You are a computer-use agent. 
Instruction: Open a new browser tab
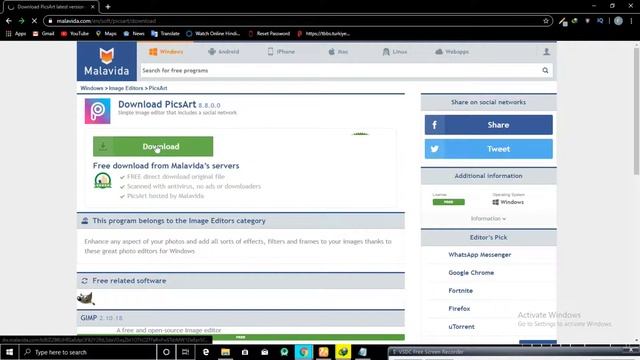(108, 7)
